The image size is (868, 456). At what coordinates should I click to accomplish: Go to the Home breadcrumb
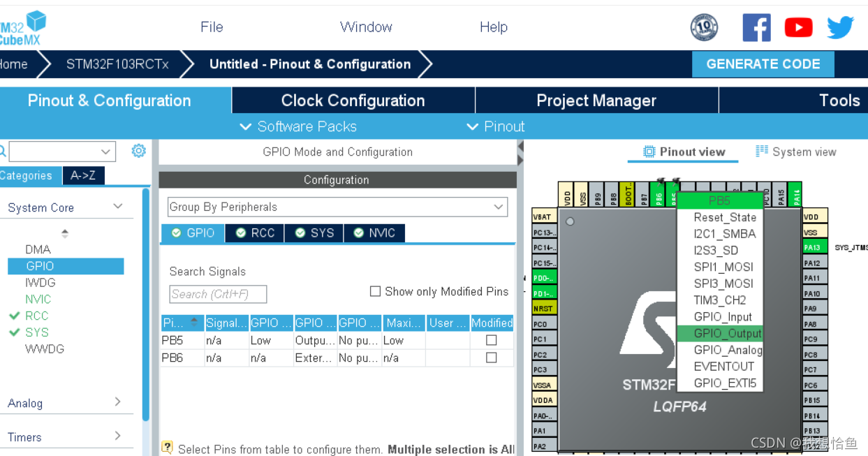[x=13, y=64]
